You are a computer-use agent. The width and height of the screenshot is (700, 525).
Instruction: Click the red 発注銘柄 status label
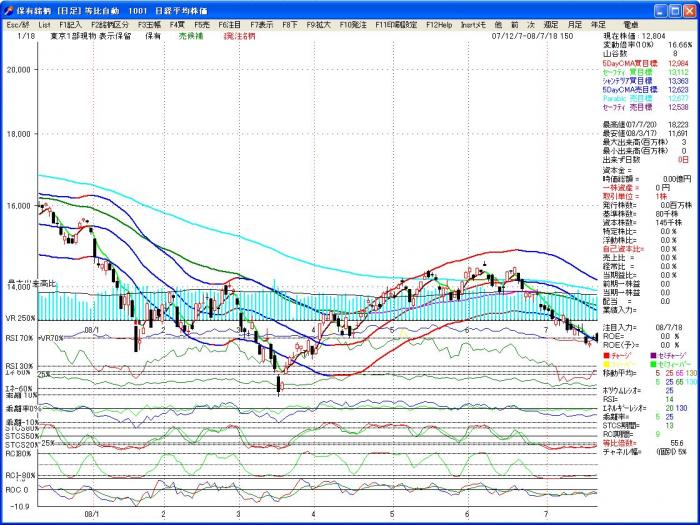[x=240, y=36]
